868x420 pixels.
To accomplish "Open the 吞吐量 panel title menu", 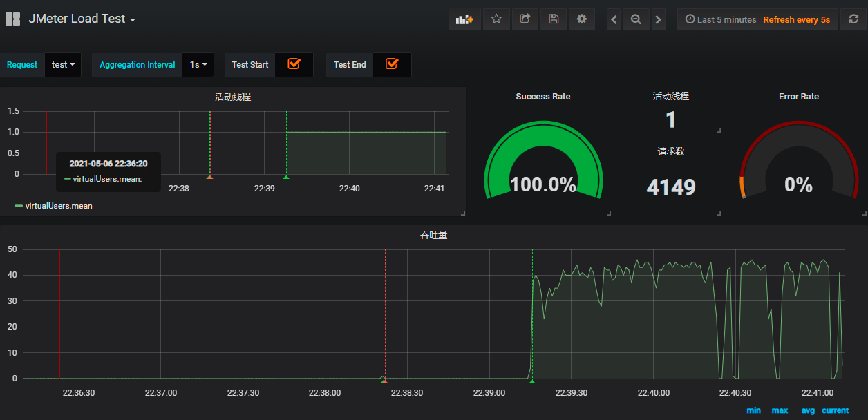I will point(433,235).
